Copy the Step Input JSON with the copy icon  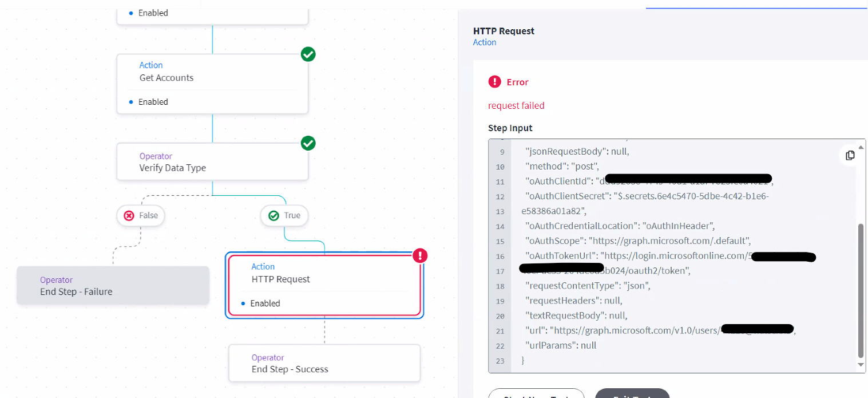850,155
